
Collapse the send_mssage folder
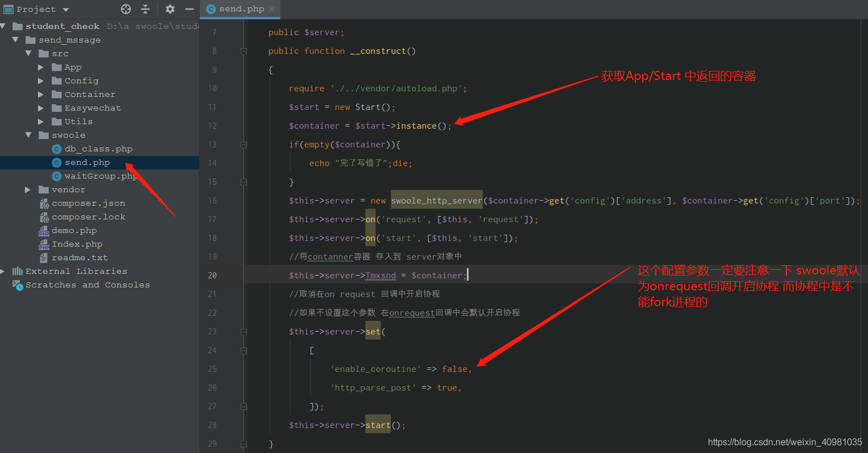(x=15, y=40)
